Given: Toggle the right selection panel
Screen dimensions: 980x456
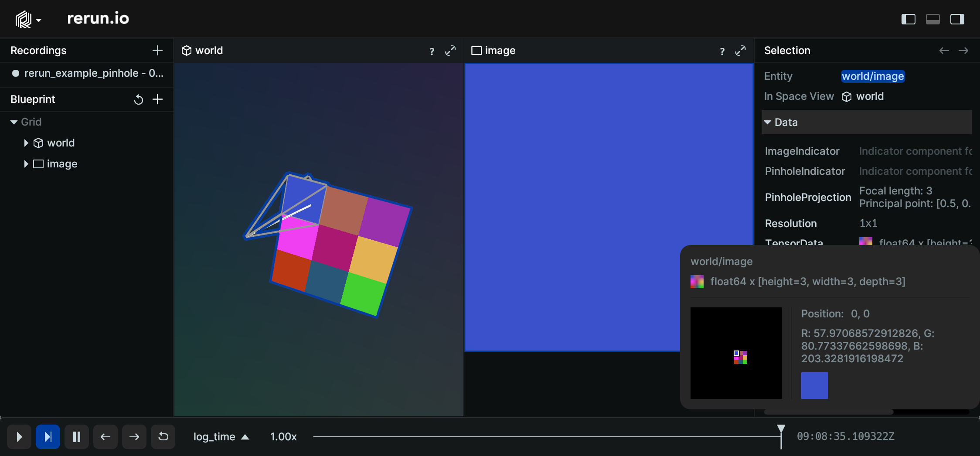Looking at the screenshot, I should click(957, 19).
